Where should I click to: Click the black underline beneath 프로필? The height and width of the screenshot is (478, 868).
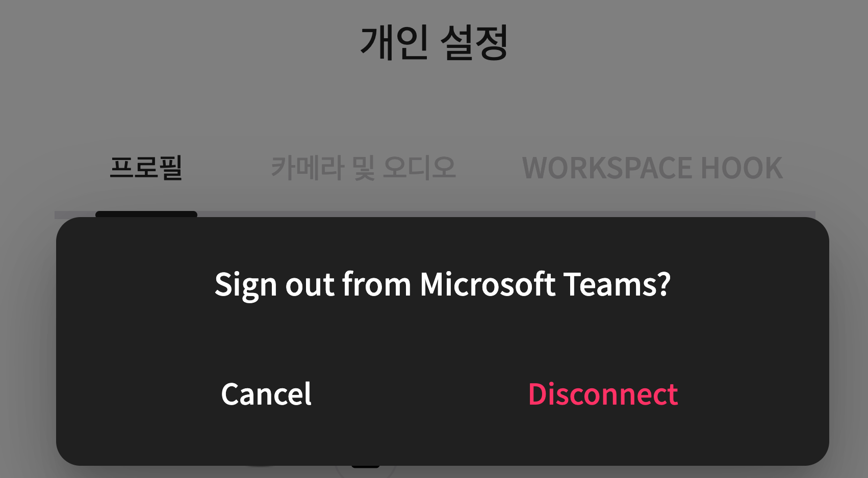(x=146, y=214)
